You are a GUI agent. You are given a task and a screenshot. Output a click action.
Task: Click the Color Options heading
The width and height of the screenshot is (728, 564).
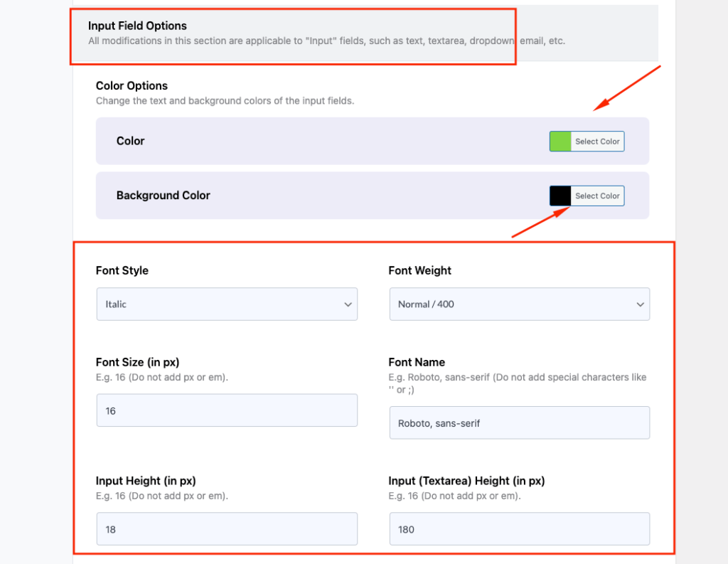click(x=132, y=85)
